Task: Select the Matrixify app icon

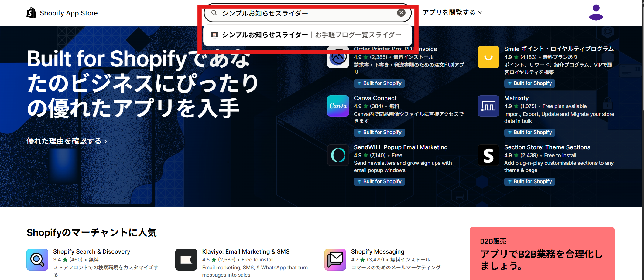Action: click(488, 106)
